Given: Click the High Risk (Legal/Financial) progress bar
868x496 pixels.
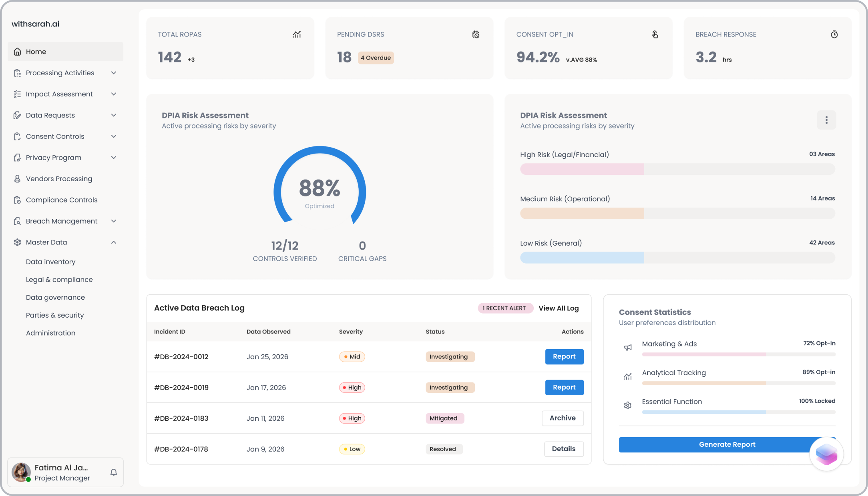Looking at the screenshot, I should 677,169.
